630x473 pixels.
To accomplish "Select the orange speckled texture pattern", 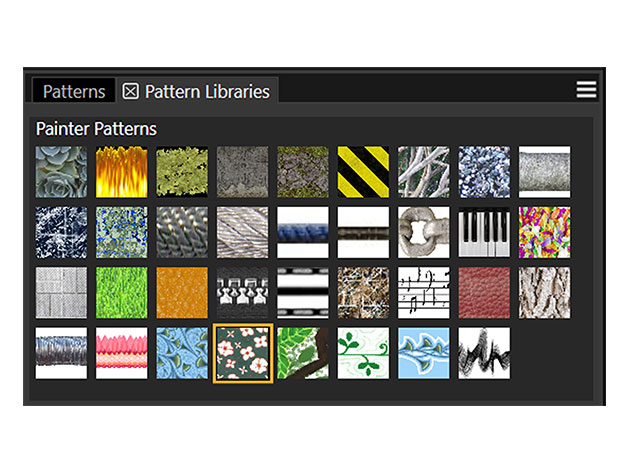I will point(182,293).
